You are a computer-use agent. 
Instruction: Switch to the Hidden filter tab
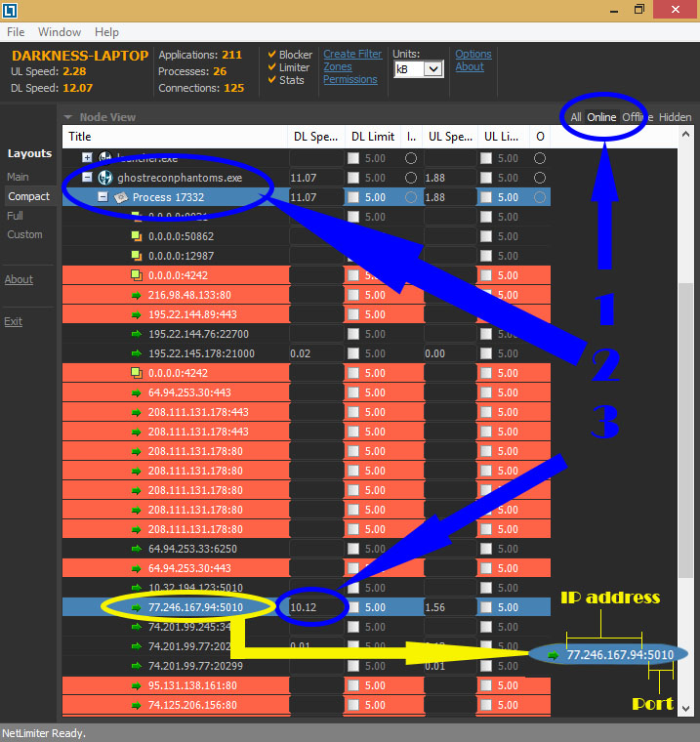coord(675,117)
